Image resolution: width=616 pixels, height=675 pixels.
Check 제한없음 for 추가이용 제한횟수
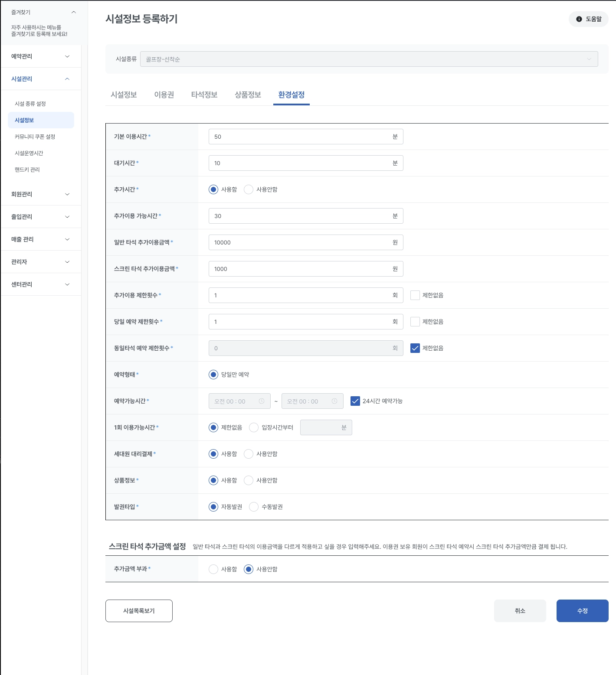coord(415,295)
